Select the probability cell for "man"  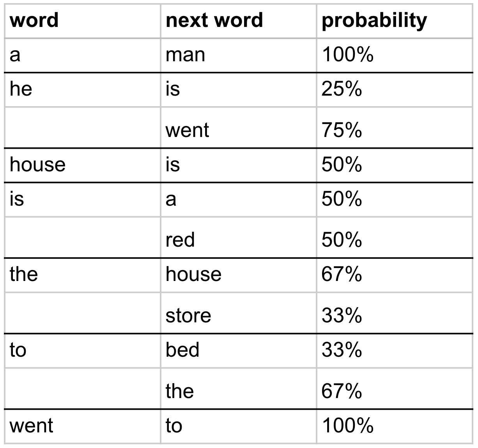[347, 55]
